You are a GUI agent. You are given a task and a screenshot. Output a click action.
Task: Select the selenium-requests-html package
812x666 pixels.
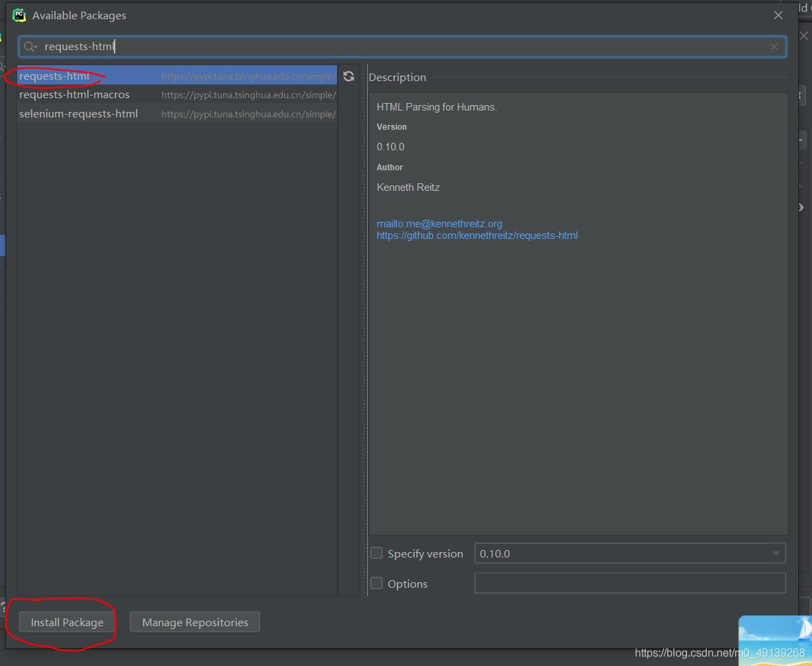(78, 114)
